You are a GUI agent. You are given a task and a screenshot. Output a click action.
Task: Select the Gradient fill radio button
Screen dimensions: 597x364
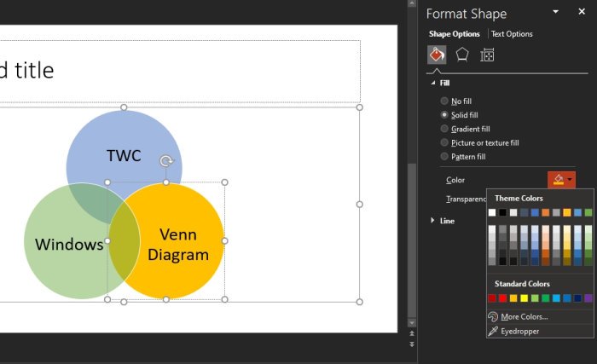[444, 129]
